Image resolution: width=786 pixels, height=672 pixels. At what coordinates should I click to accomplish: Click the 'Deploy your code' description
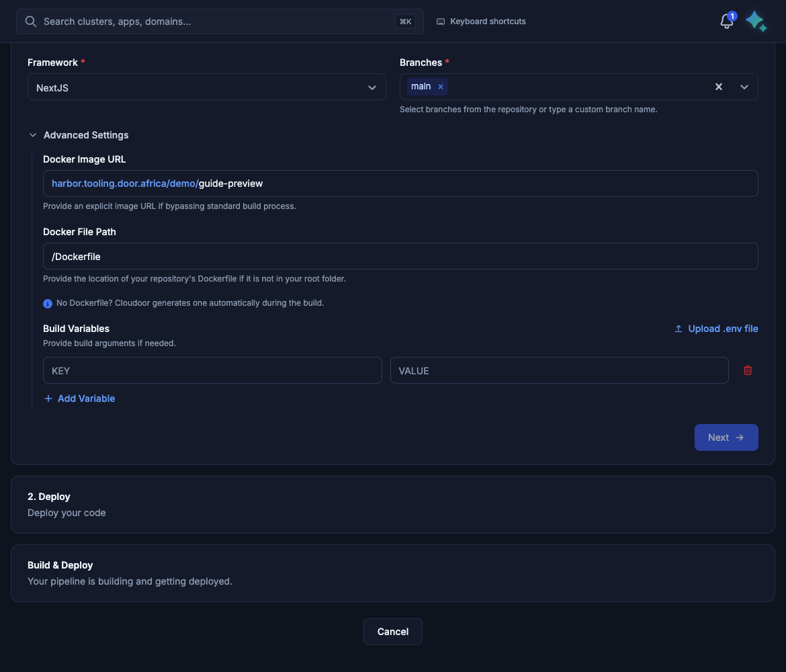pos(67,513)
